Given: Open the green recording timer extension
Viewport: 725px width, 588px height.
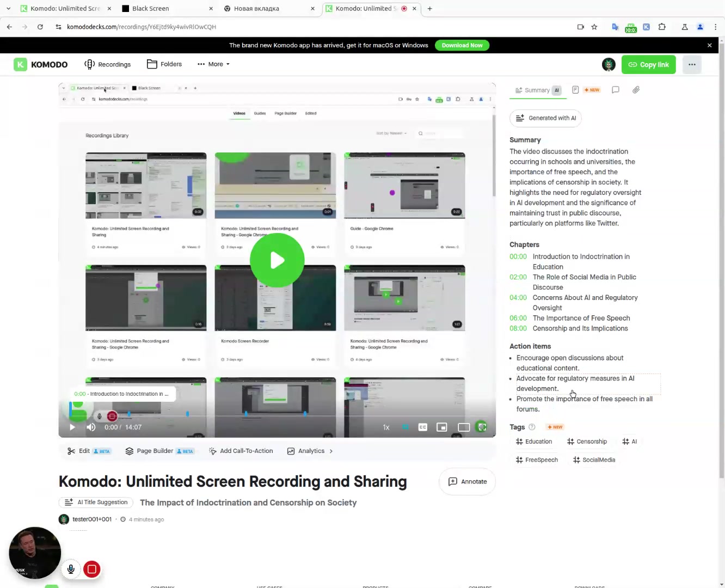Looking at the screenshot, I should coord(631,27).
